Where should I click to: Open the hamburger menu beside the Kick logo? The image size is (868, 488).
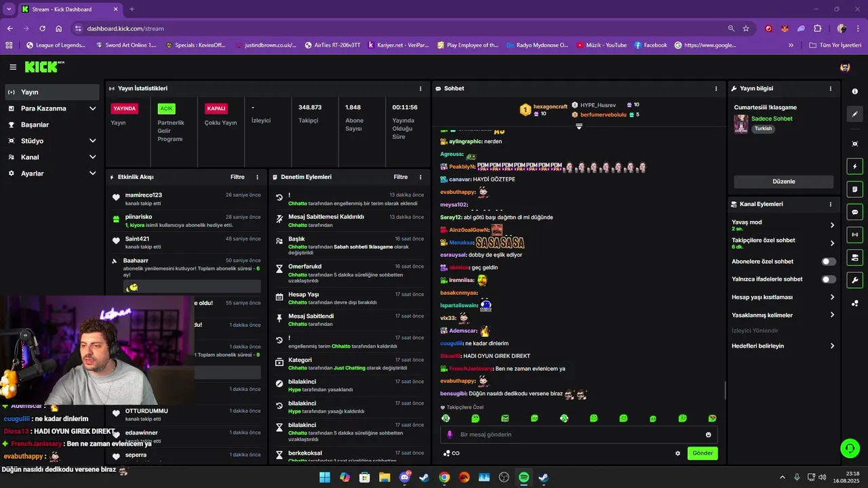pos(13,67)
